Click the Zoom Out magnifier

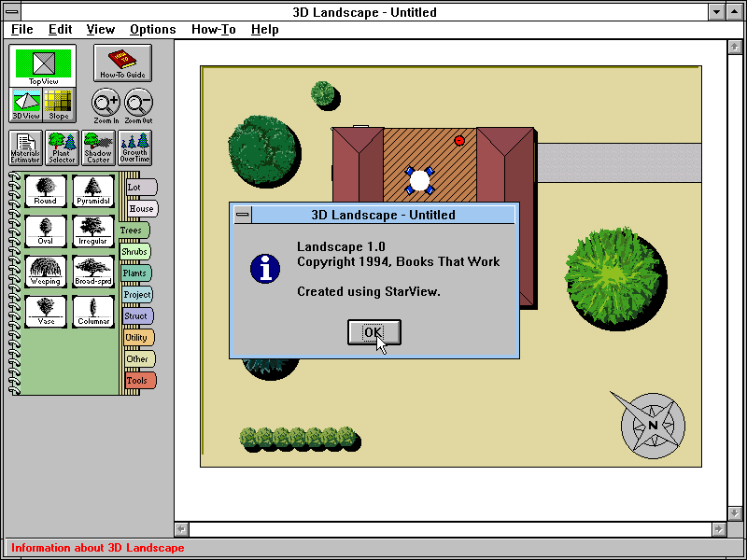point(138,104)
